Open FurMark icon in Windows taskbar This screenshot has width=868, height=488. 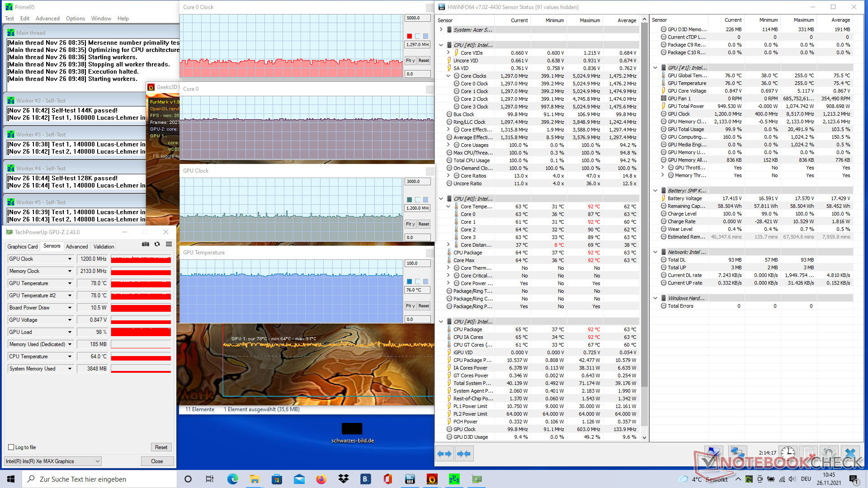point(432,479)
